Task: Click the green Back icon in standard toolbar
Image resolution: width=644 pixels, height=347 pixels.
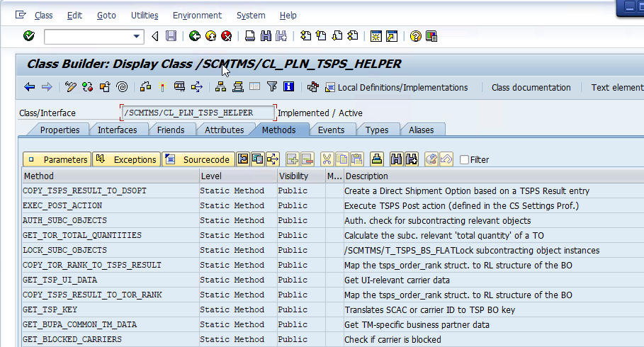Action: click(x=195, y=36)
